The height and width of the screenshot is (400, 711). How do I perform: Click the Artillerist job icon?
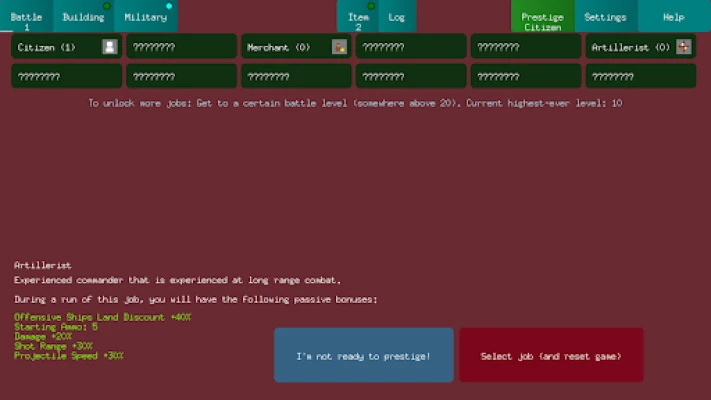pos(683,47)
